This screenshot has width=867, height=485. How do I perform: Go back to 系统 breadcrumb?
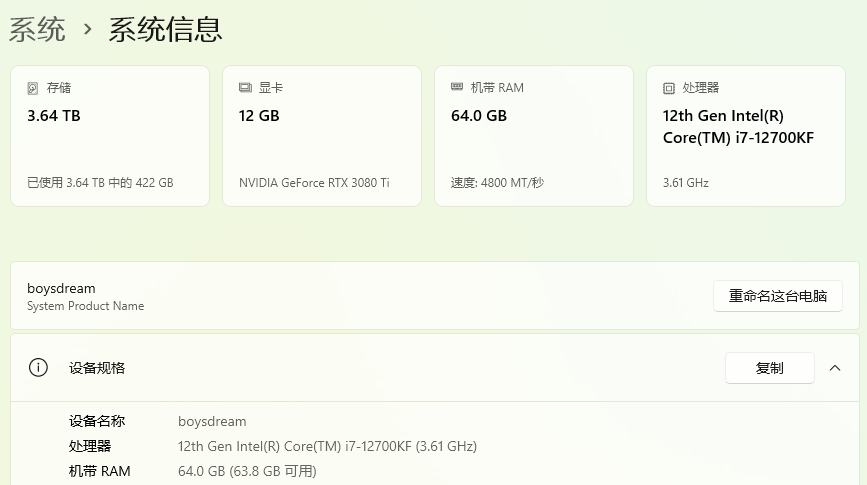[37, 29]
